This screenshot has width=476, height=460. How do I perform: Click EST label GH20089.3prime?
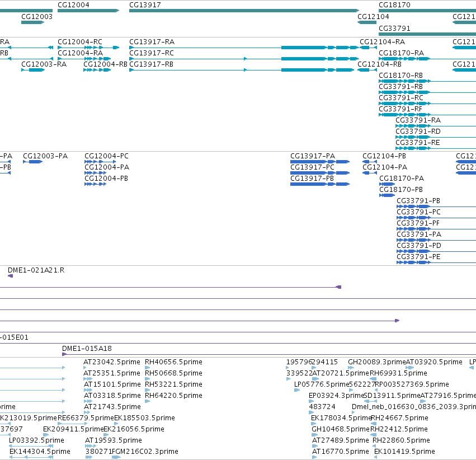(x=377, y=362)
